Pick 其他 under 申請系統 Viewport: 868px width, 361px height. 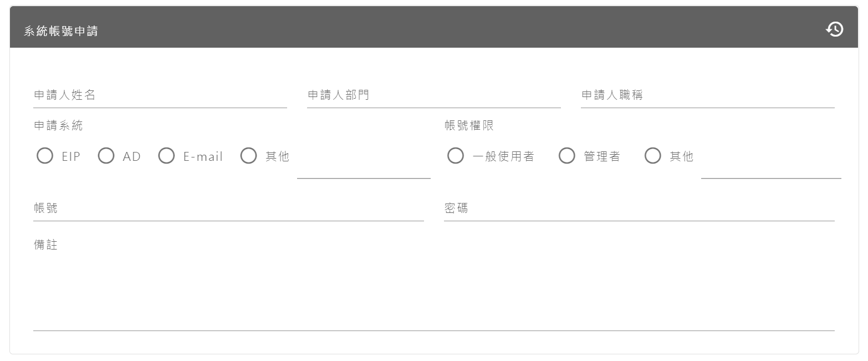pos(248,156)
